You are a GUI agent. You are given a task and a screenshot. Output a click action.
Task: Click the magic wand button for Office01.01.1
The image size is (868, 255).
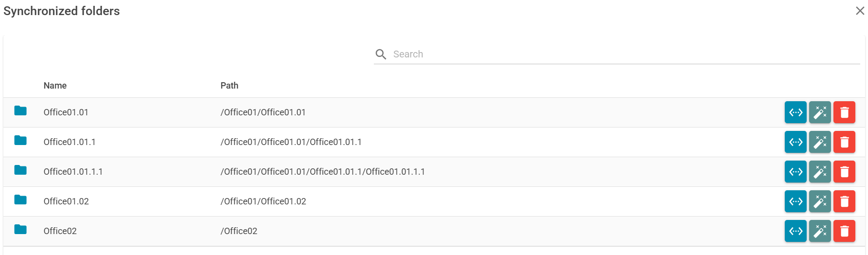click(820, 142)
